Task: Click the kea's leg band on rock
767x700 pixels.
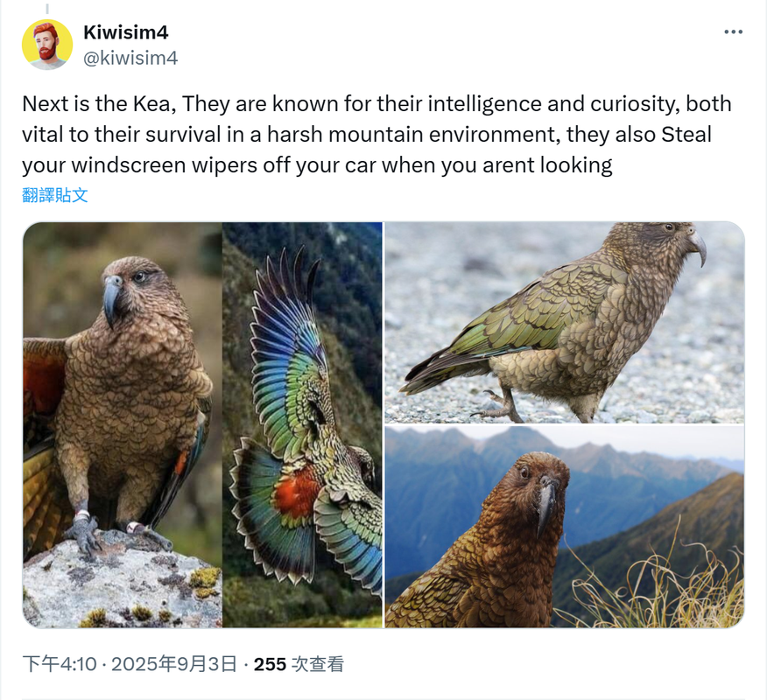Action: point(81,514)
